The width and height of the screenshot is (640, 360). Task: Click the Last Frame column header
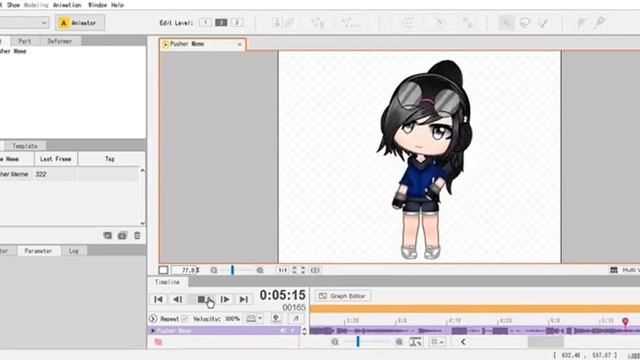[56, 159]
